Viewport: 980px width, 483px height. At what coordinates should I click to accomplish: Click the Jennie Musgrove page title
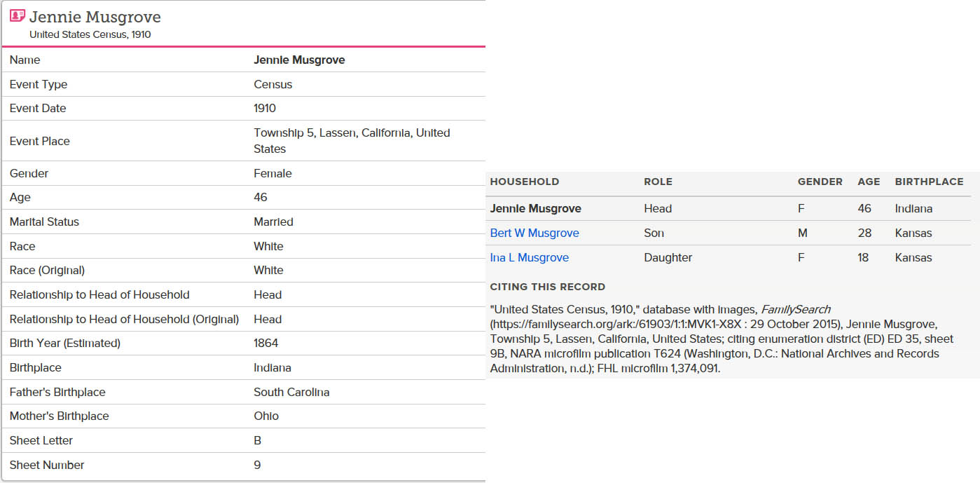pyautogui.click(x=95, y=17)
